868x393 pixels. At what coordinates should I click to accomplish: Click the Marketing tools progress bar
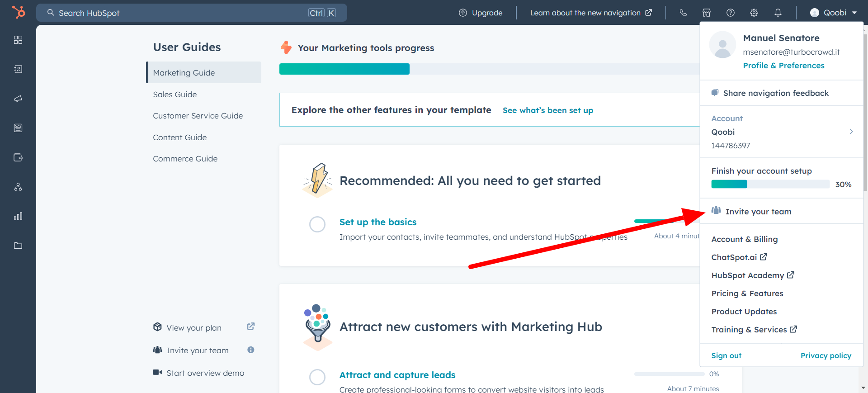pyautogui.click(x=490, y=69)
